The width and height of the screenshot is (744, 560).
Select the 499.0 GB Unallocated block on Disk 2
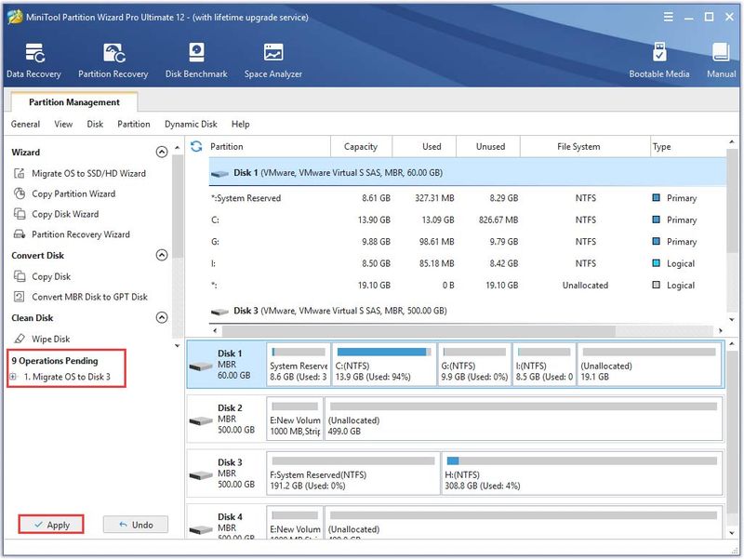click(524, 419)
